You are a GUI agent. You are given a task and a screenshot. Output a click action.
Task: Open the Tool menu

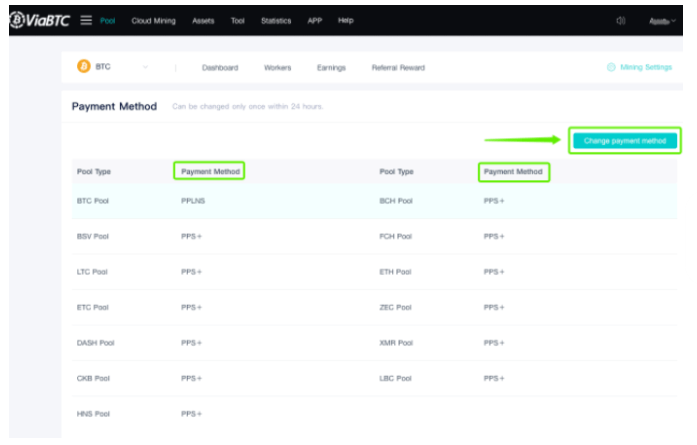[237, 21]
